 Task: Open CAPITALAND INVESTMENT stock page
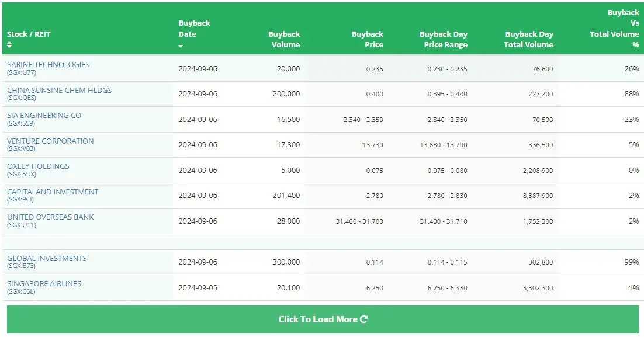(x=53, y=192)
